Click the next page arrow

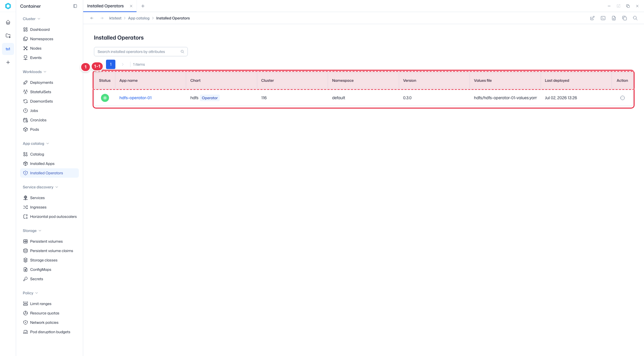click(123, 64)
